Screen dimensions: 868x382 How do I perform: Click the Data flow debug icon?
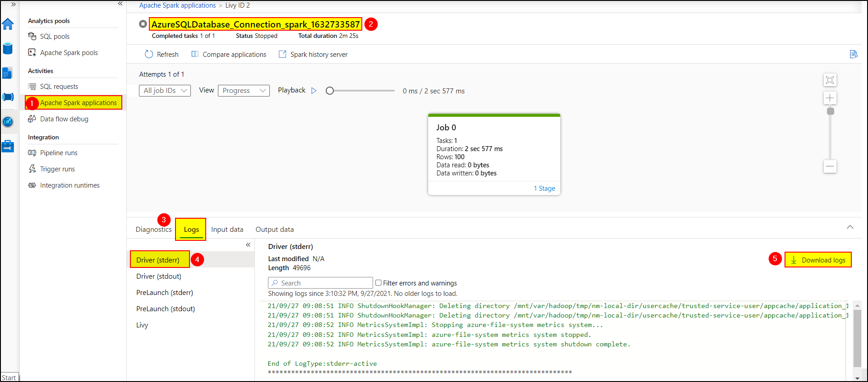(32, 119)
